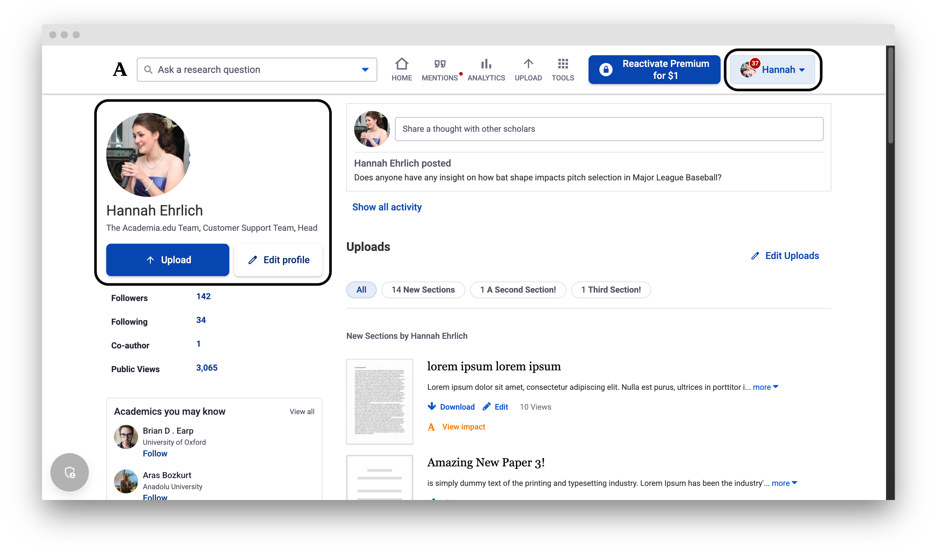Screen dimensions: 937x560
Task: Open the Public Views count 3,065
Action: 206,368
